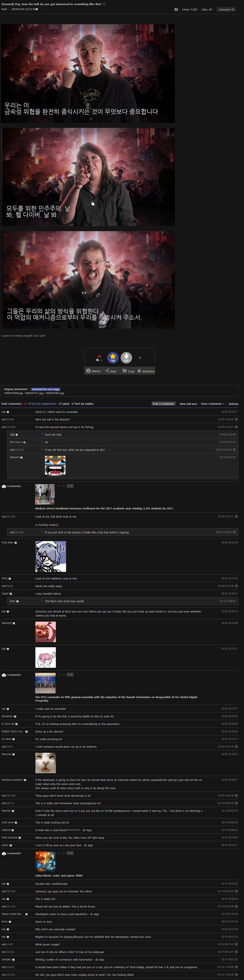
Task: Open attachment 1000347813.jpg
Action: [34, 393]
